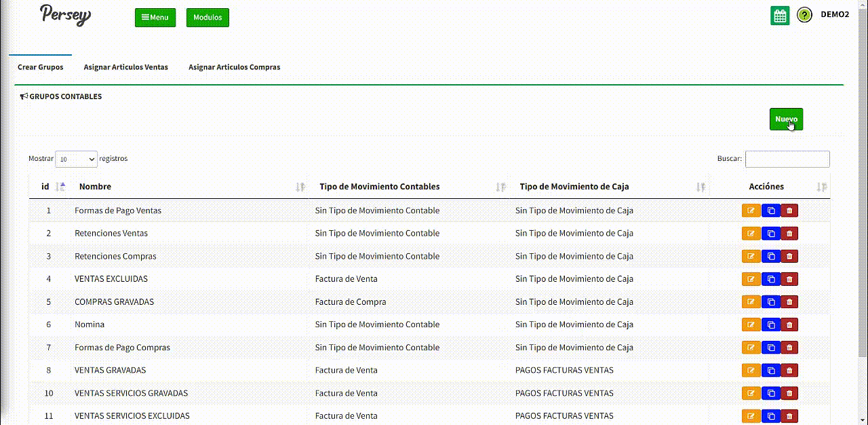This screenshot has height=425, width=868.
Task: Click the help question mark icon
Action: (804, 15)
